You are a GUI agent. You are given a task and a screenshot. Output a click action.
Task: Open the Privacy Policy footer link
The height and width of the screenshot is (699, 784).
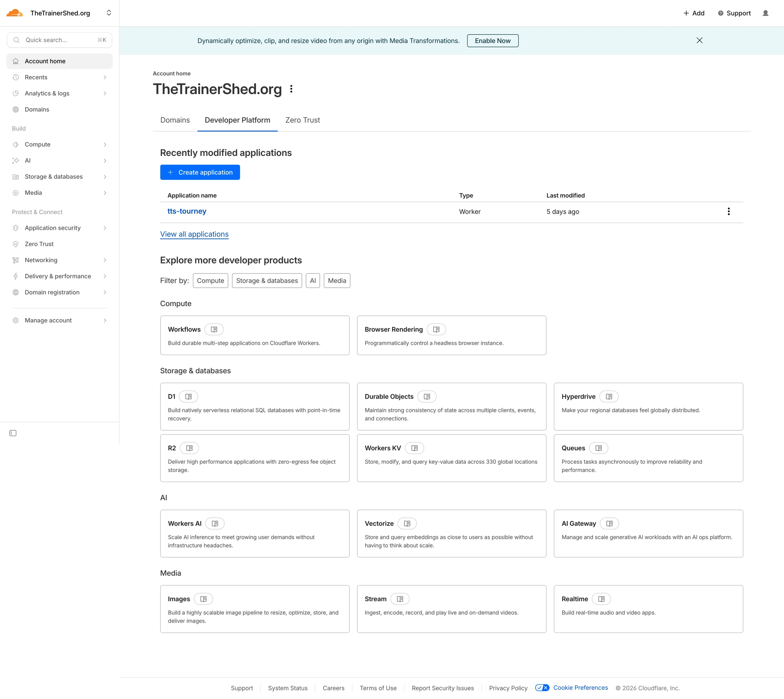pyautogui.click(x=508, y=688)
